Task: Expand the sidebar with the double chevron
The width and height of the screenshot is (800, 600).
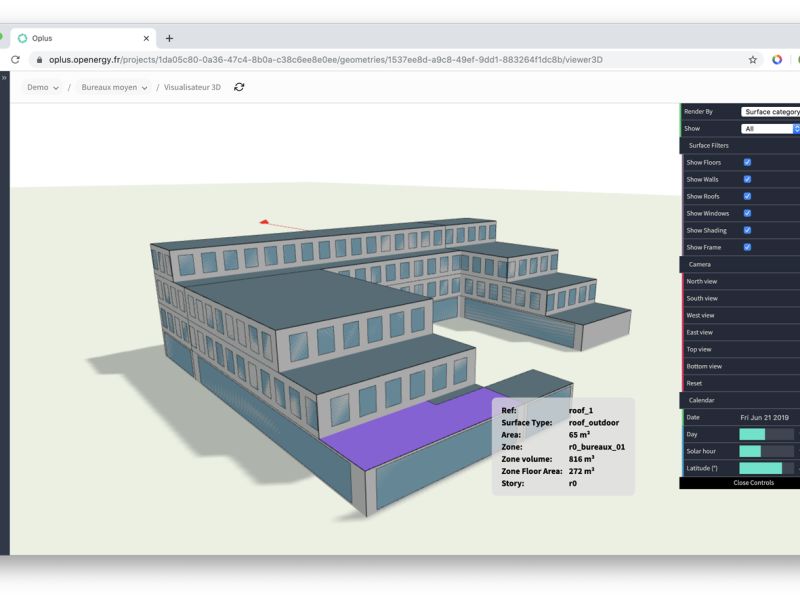Action: 4,78
